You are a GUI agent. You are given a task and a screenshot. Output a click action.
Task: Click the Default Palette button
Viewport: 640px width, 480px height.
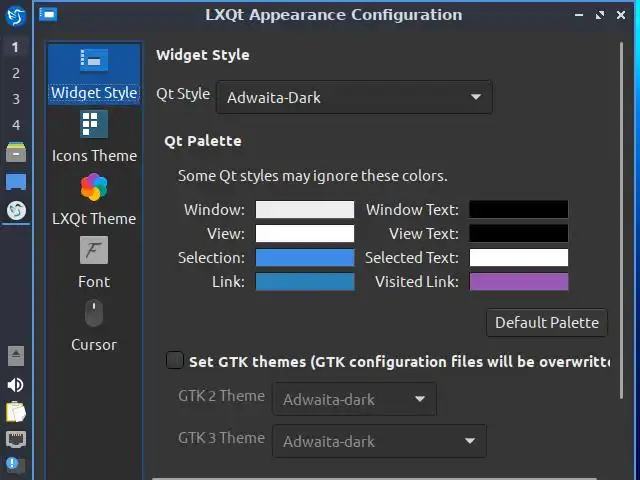pyautogui.click(x=547, y=322)
